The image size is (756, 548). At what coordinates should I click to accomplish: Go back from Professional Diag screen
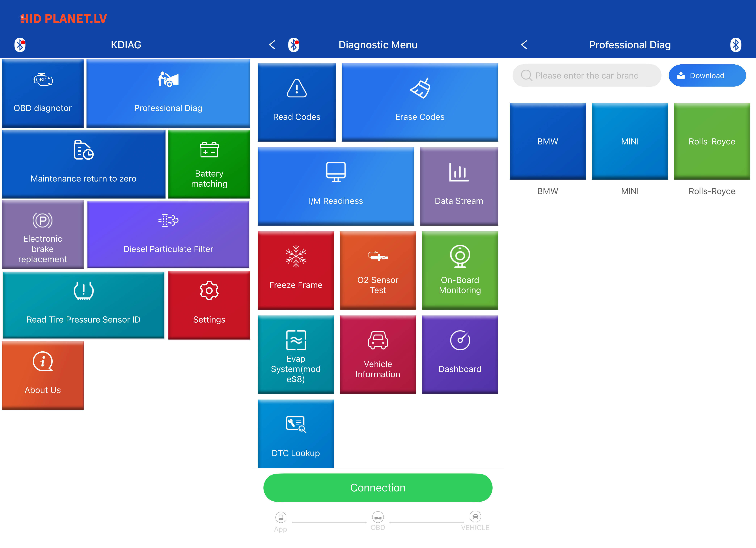tap(524, 45)
